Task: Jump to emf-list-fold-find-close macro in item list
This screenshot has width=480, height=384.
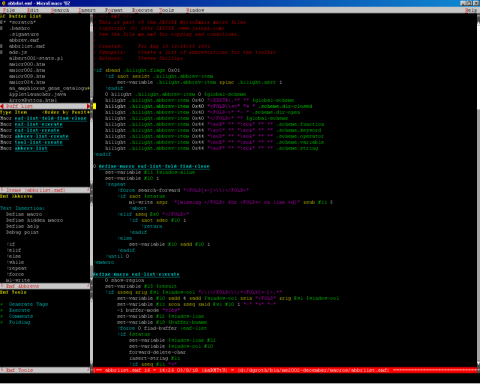Action: click(x=51, y=118)
